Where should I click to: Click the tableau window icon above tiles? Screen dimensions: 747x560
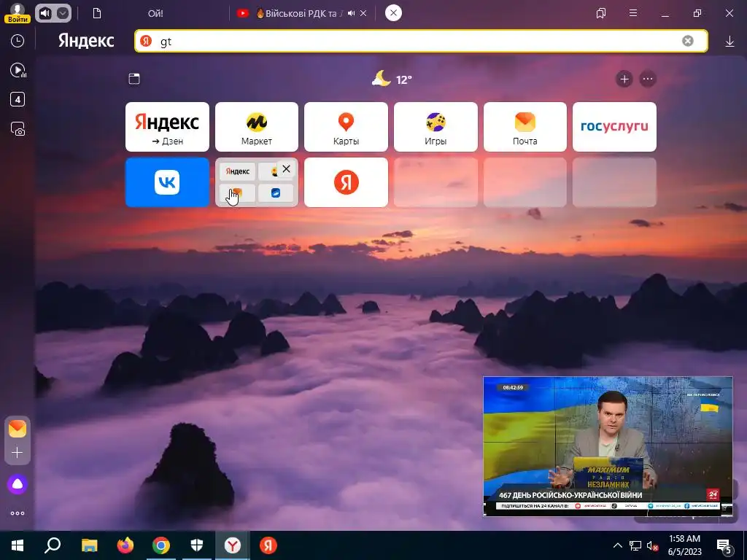(x=134, y=79)
